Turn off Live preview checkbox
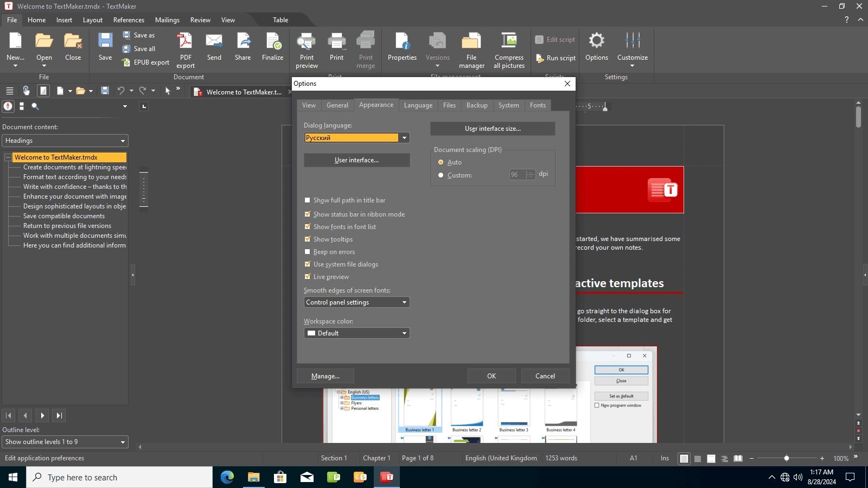This screenshot has height=488, width=868. click(x=308, y=277)
